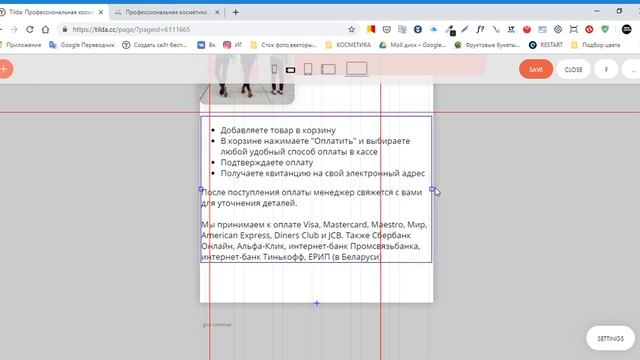Click the orange plus add-element button
Viewport: 640px width, 360px height.
click(x=4, y=69)
